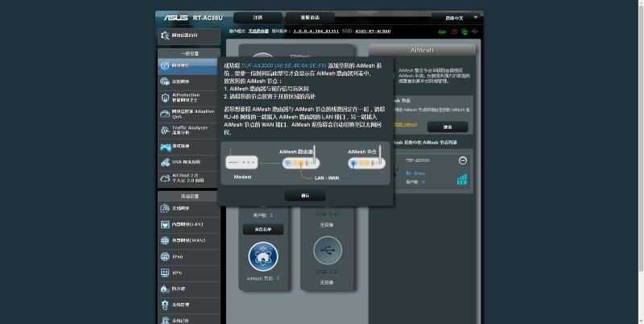Go to 系统记录 system log page
The height and width of the screenshot is (324, 644).
click(x=189, y=320)
